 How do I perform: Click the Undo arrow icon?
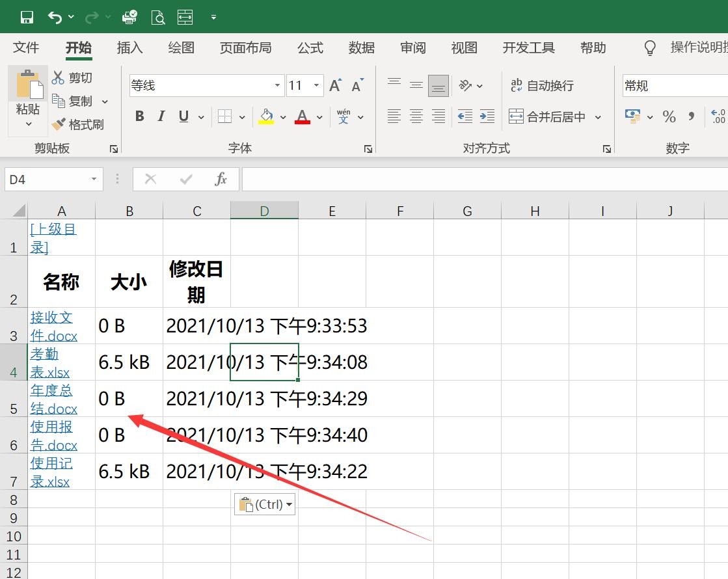click(55, 16)
